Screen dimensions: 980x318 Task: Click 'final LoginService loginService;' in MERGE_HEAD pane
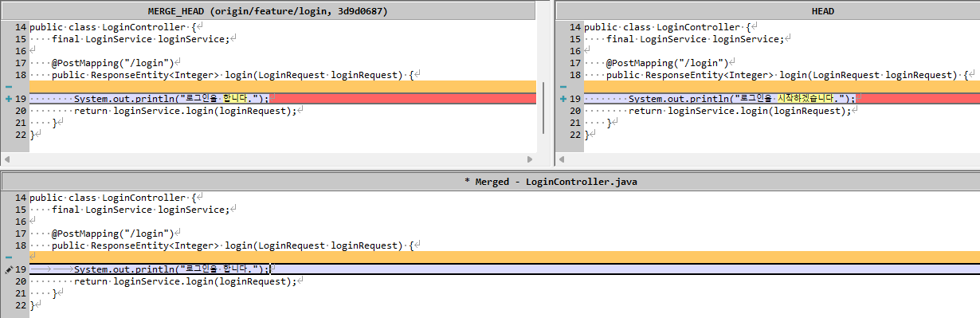coord(140,39)
